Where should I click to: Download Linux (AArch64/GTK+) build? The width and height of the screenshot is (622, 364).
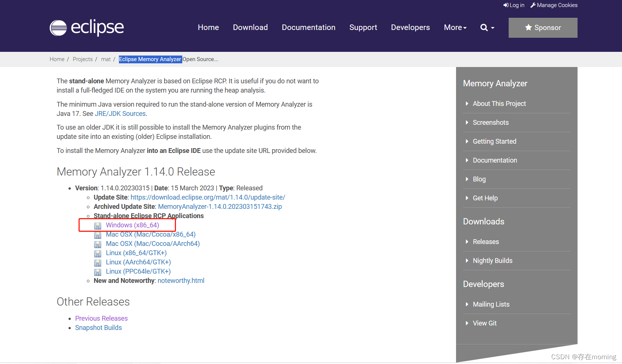138,262
